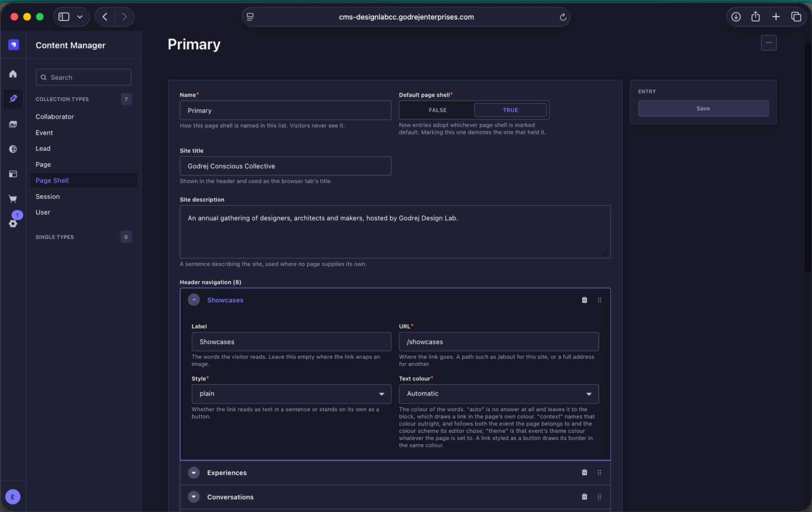This screenshot has height=512, width=812.
Task: Open Settings gear icon with badge
Action: point(13,224)
